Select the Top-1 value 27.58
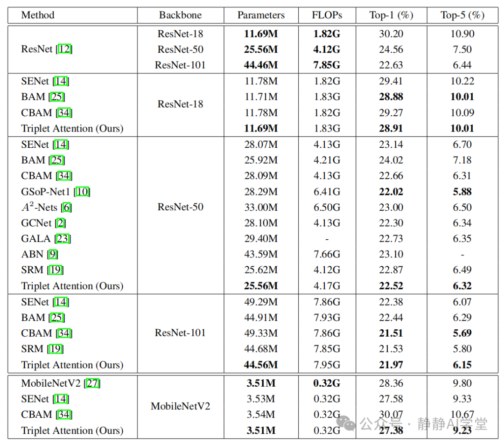This screenshot has height=444, width=504. [391, 399]
